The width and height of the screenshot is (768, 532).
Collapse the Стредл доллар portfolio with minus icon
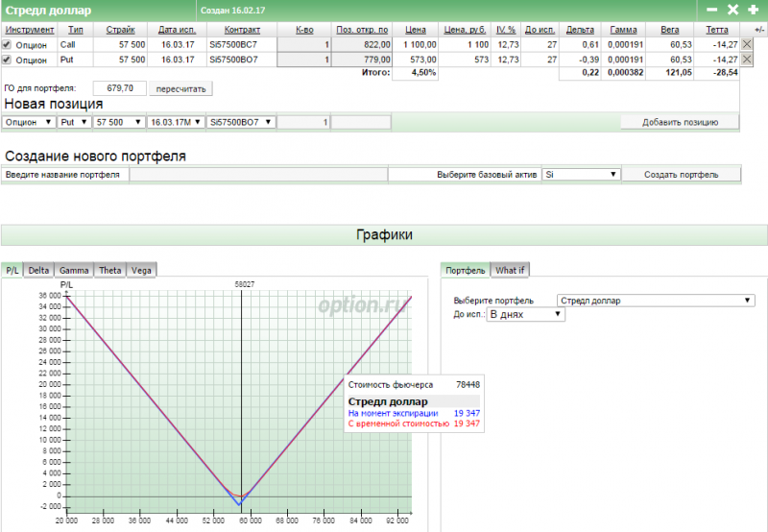pyautogui.click(x=712, y=10)
